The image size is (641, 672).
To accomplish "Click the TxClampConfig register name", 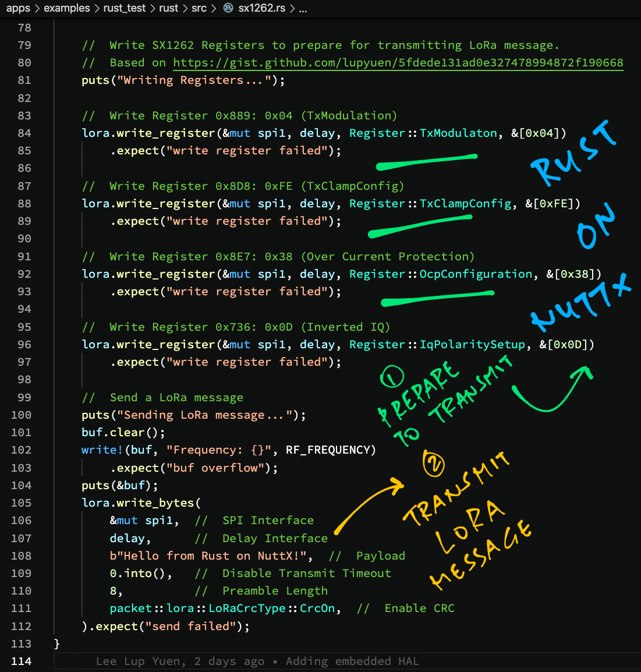I will [x=465, y=204].
